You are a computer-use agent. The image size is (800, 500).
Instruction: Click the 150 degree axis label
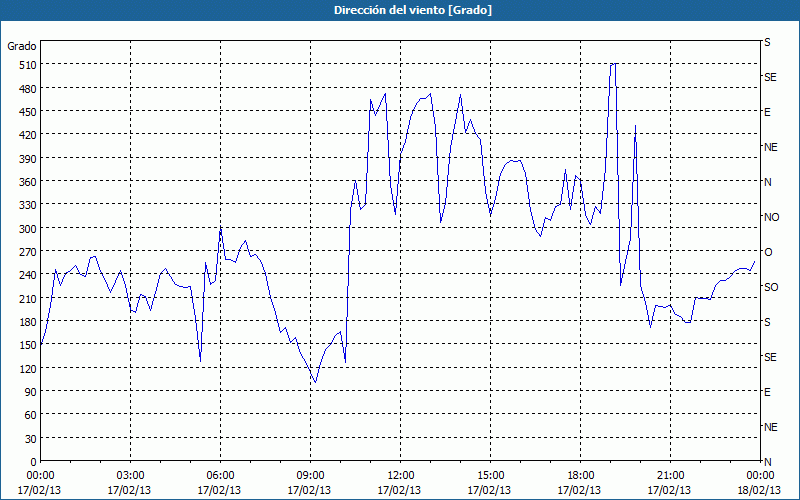point(28,345)
